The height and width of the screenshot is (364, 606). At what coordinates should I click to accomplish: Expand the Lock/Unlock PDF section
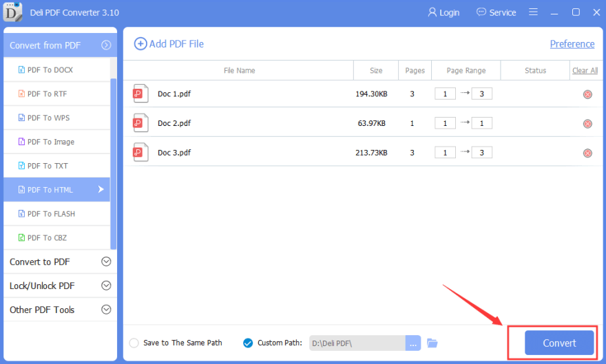(106, 286)
